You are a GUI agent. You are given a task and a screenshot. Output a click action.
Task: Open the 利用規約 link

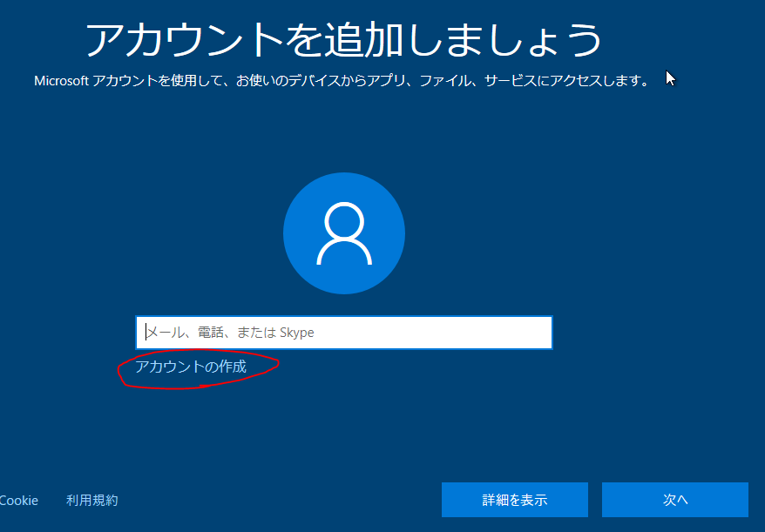pos(92,501)
